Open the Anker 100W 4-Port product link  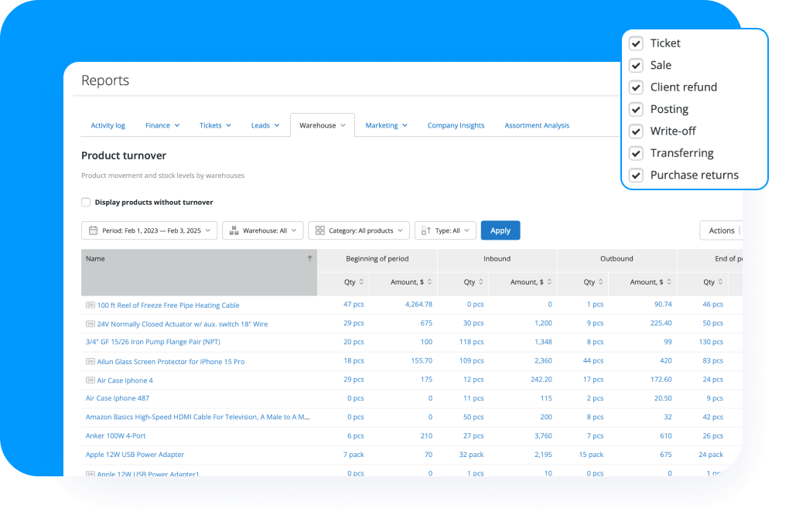[x=118, y=436]
